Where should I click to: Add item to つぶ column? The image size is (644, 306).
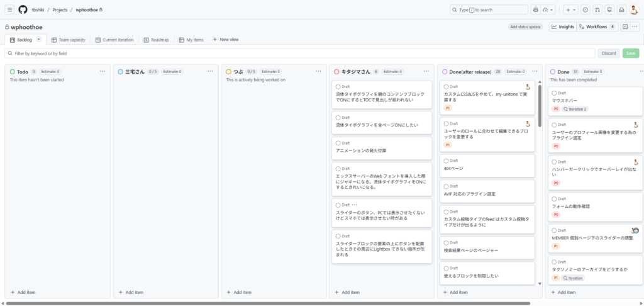pyautogui.click(x=239, y=292)
